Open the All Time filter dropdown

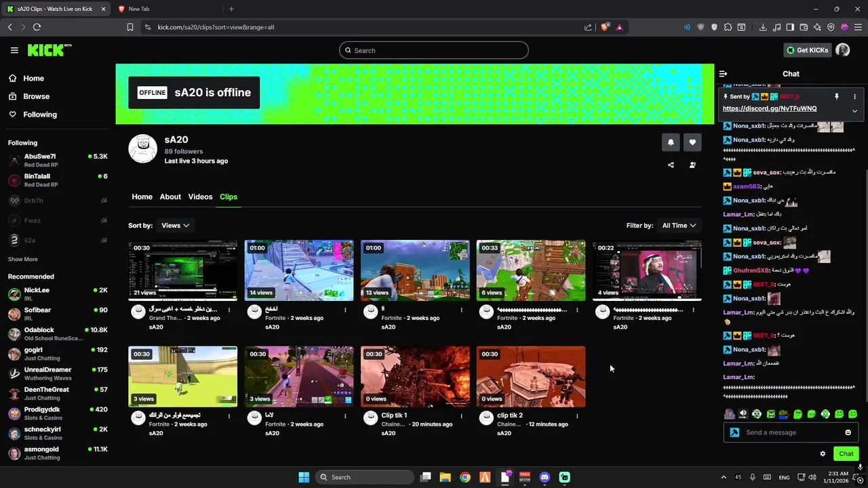click(679, 226)
